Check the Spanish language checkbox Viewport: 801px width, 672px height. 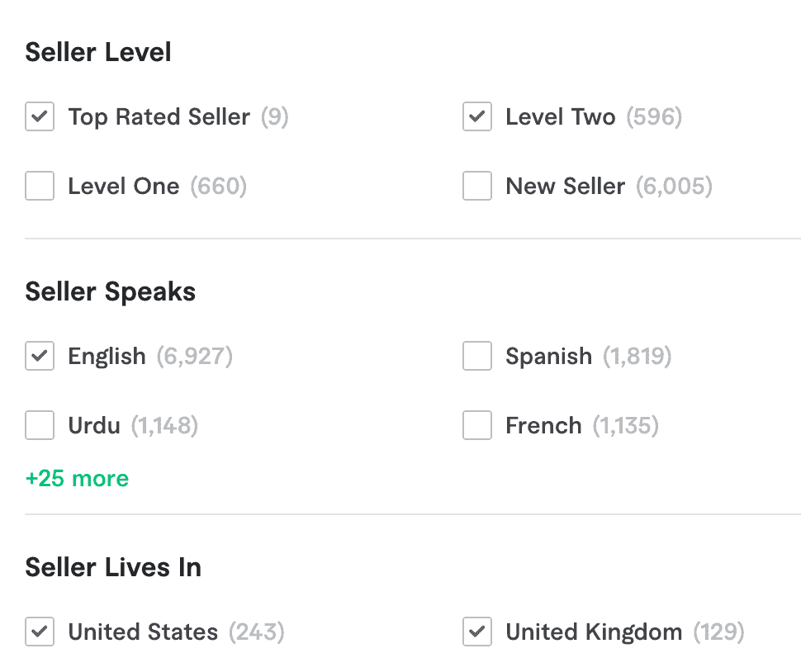pos(477,357)
